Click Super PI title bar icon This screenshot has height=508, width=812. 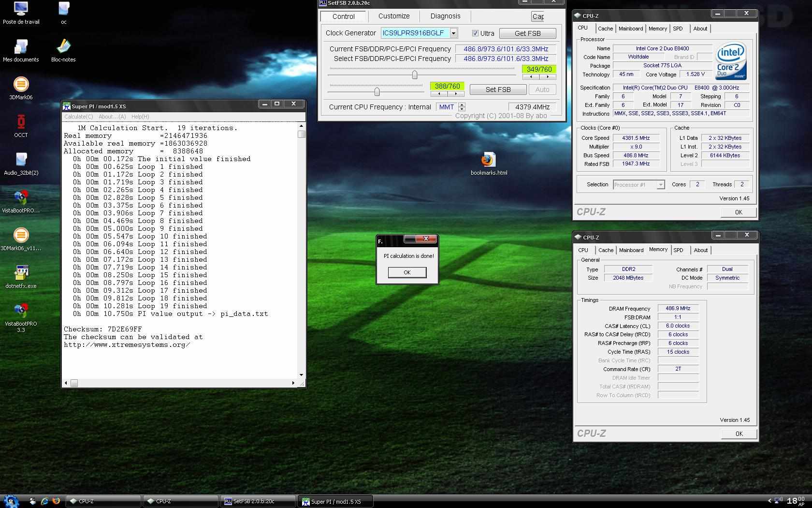[67, 106]
